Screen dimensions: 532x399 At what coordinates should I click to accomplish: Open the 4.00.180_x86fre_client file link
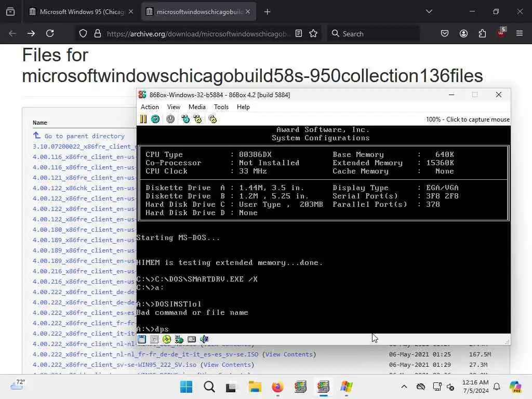coord(85,230)
